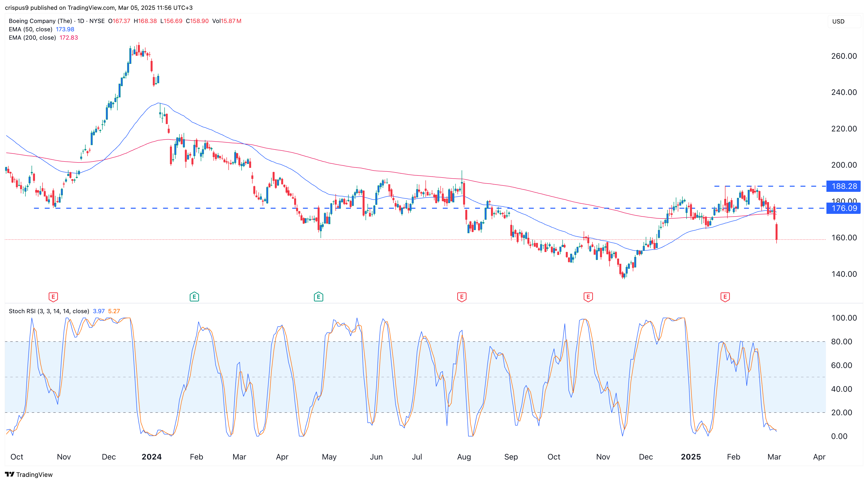Click the red earnings icon near July 2024
The image size is (868, 483).
[462, 297]
